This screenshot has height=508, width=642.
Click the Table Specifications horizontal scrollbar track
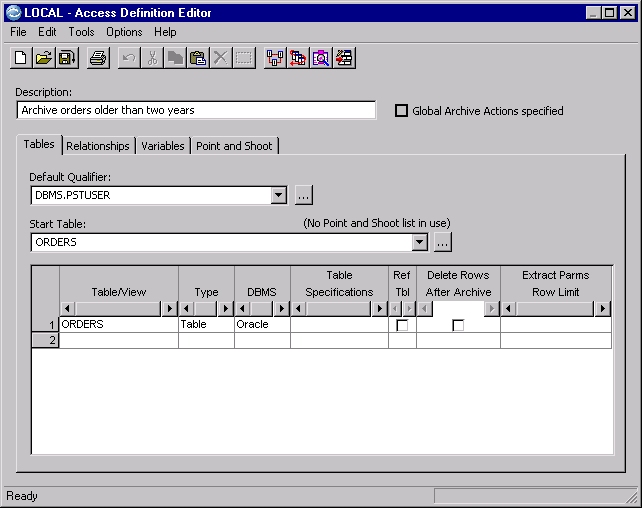[339, 308]
